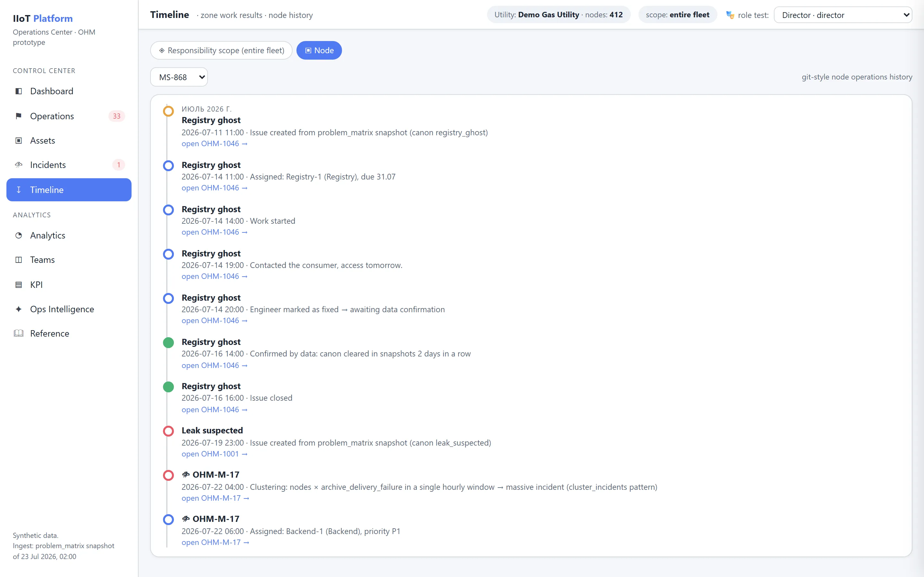Select the Timeline menu item
This screenshot has height=577, width=924.
[69, 190]
